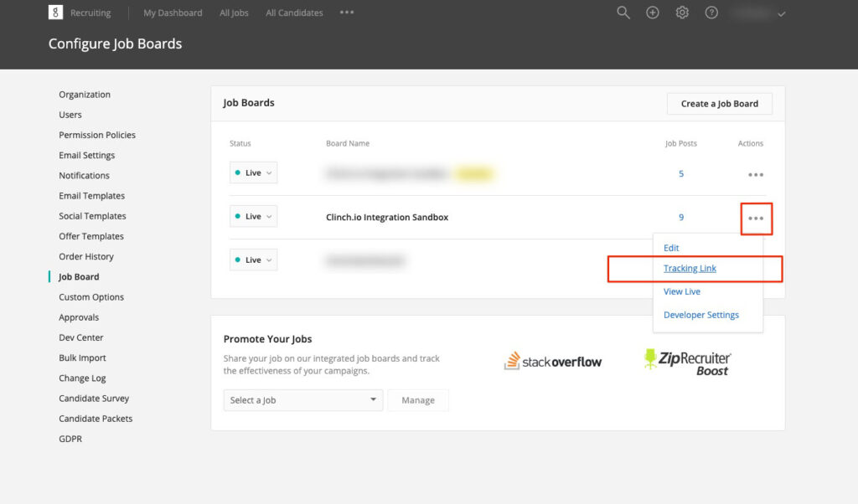Go to the All Candidates tab

293,13
